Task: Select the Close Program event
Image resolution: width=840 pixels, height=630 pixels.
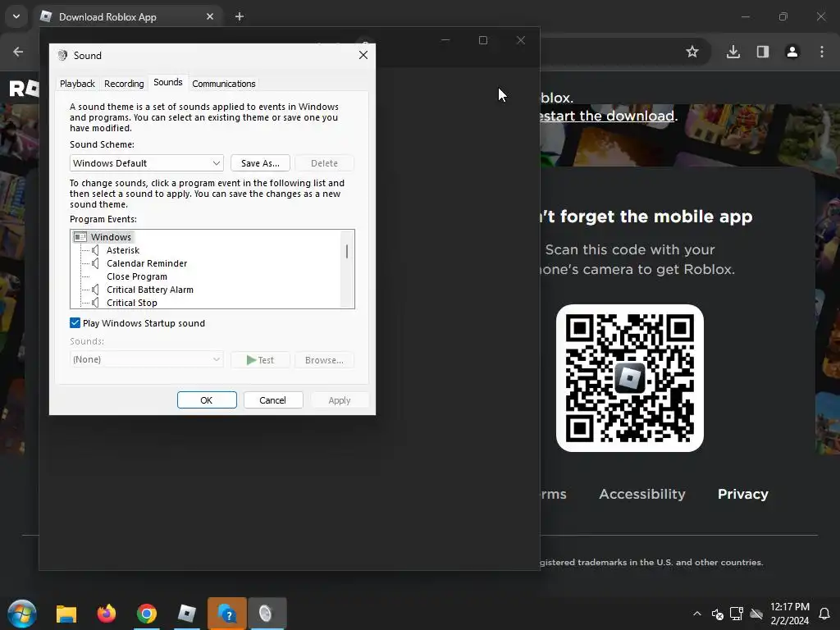Action: 137,276
